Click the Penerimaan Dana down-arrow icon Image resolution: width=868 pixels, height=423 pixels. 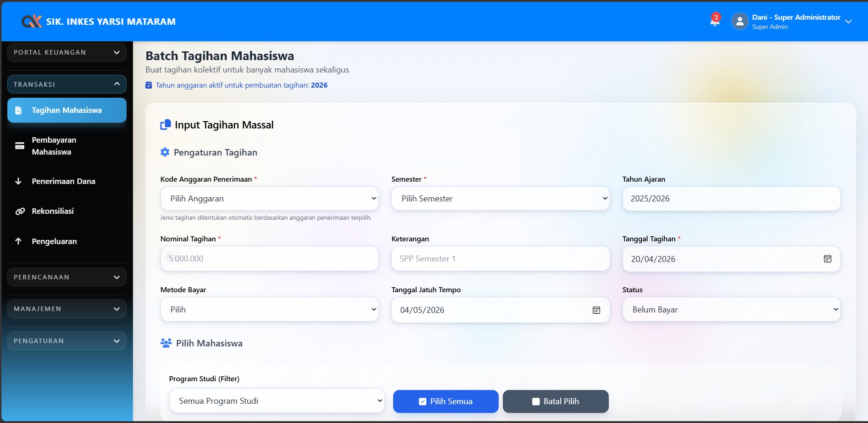click(x=19, y=181)
